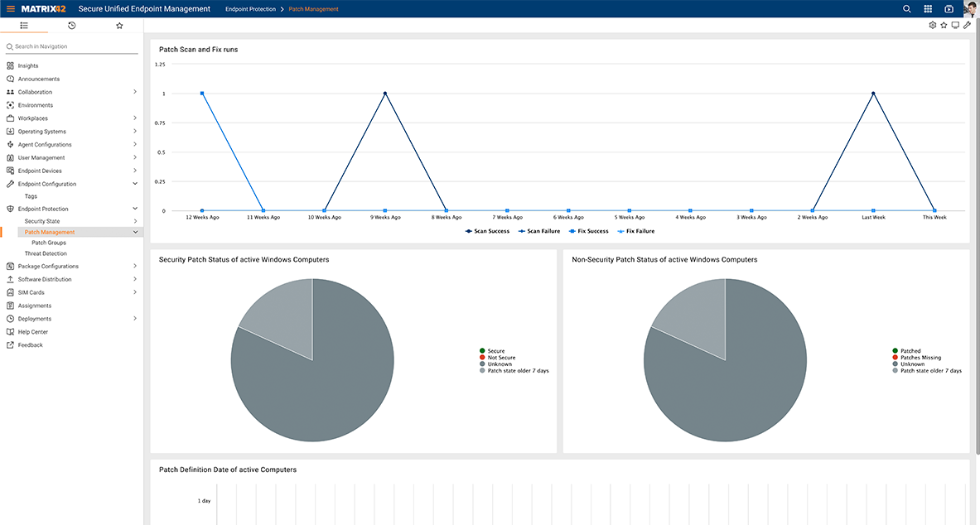
Task: Open the media tutorials icon in top bar
Action: coord(948,8)
